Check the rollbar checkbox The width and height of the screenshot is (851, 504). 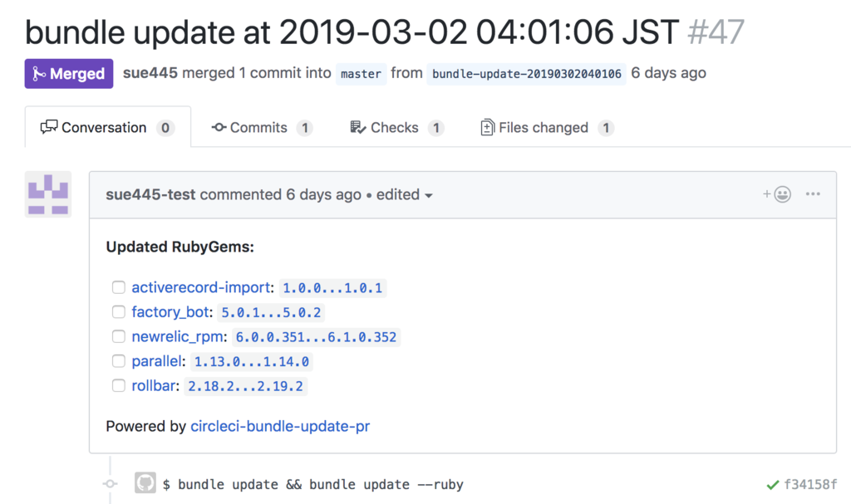(x=118, y=385)
